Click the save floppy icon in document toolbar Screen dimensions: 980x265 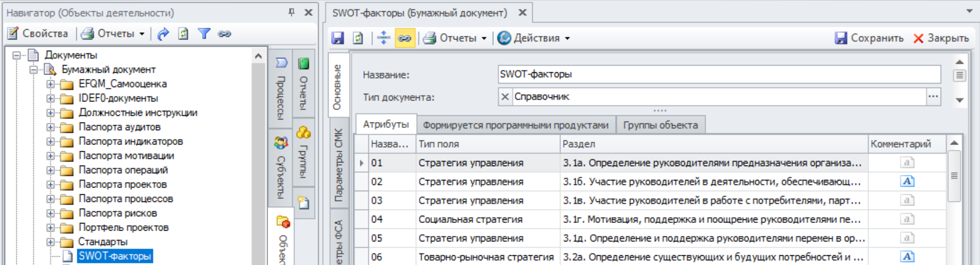click(x=338, y=38)
